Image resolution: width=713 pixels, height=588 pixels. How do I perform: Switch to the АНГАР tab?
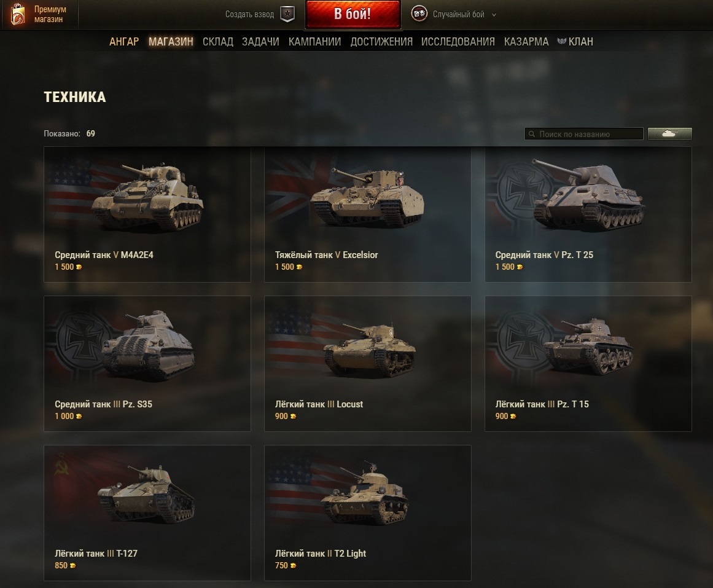pos(124,42)
